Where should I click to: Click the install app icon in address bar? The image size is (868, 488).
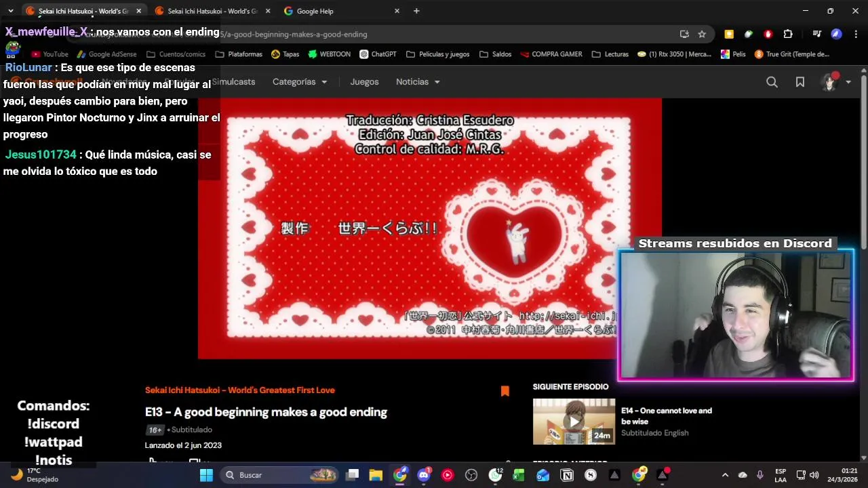[684, 34]
